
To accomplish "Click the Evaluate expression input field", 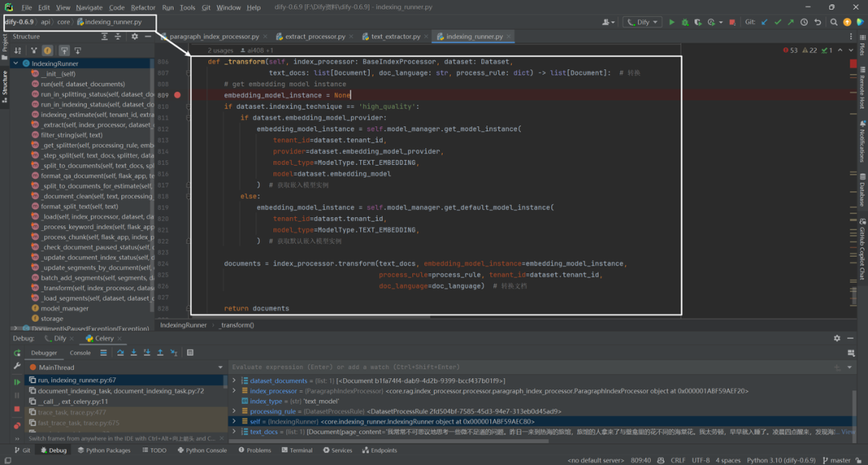I will [x=531, y=367].
